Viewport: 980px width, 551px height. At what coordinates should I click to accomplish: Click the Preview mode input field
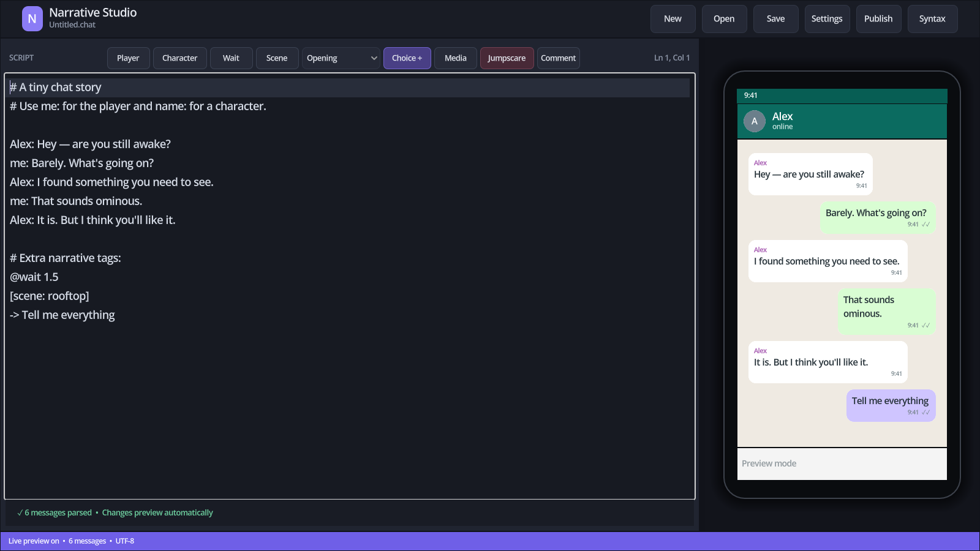[842, 464]
